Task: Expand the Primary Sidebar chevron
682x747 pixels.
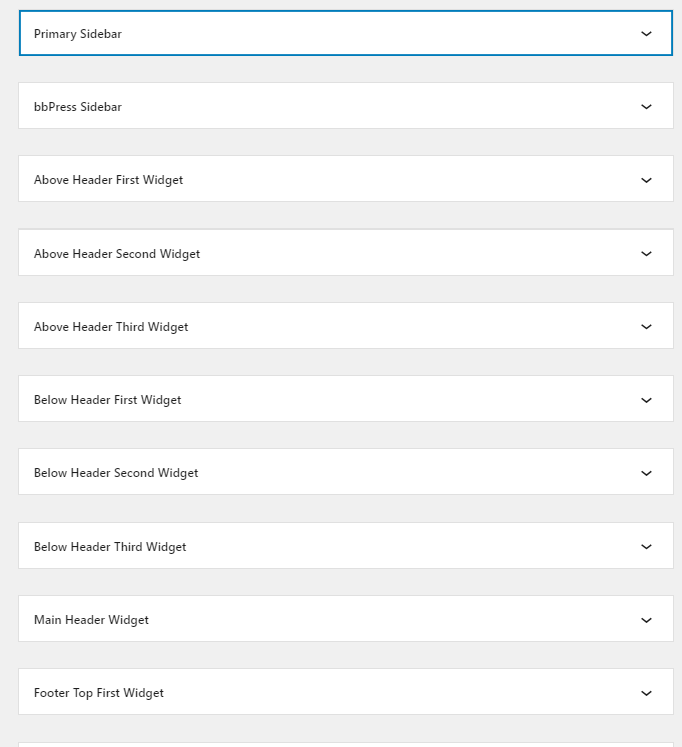Action: pos(646,34)
